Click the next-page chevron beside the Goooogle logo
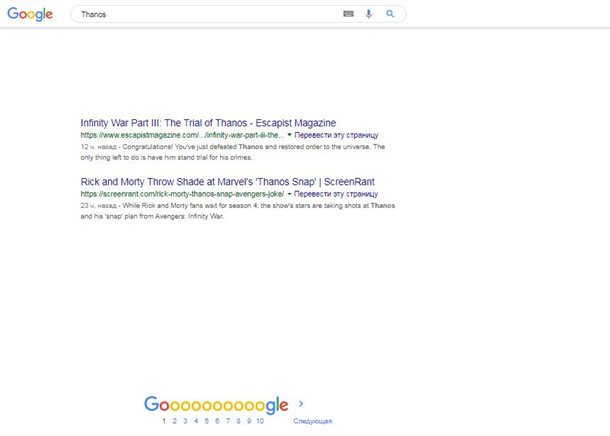The image size is (610, 436). 302,405
